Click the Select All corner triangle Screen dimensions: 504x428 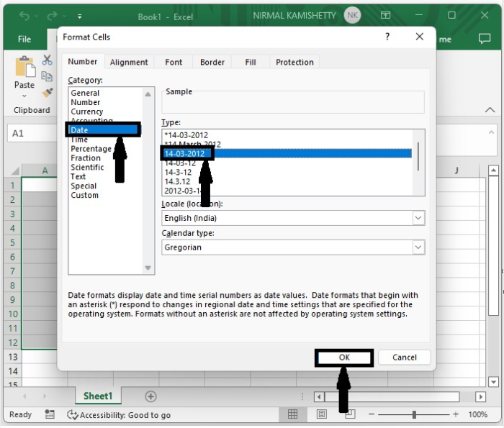[x=14, y=170]
